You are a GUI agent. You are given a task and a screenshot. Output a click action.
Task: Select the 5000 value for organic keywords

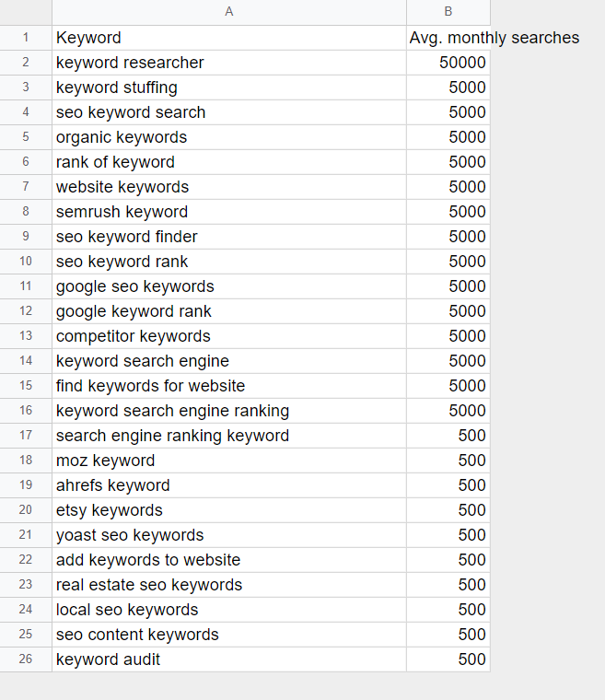[448, 137]
